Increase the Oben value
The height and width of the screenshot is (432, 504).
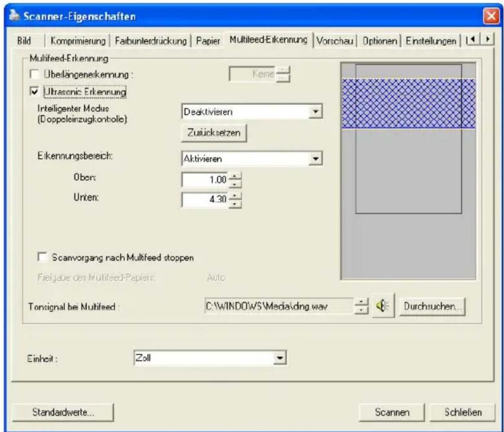(x=235, y=176)
